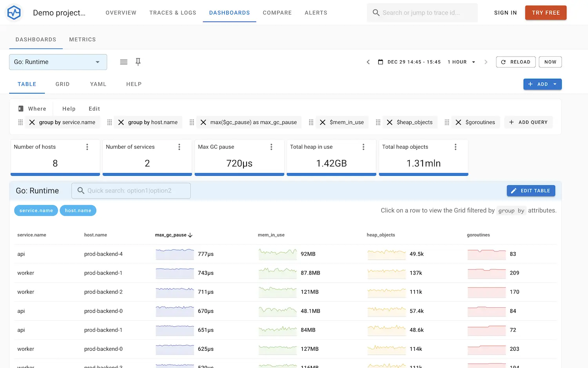588x368 pixels.
Task: Switch to the GRID tab
Action: click(x=62, y=84)
